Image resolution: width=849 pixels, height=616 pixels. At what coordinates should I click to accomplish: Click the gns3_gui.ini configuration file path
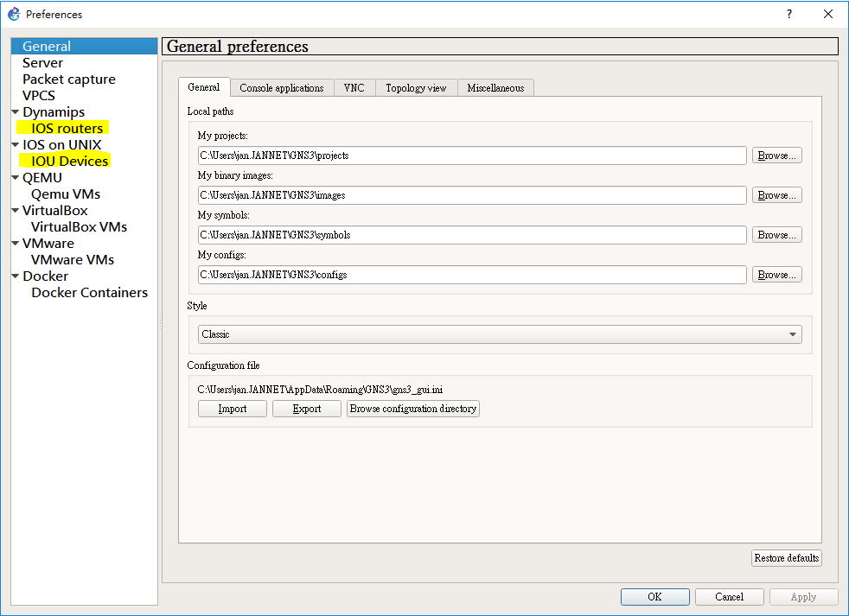tap(320, 389)
